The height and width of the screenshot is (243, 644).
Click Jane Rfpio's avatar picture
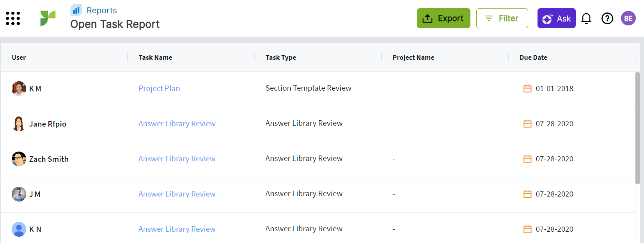pos(19,124)
